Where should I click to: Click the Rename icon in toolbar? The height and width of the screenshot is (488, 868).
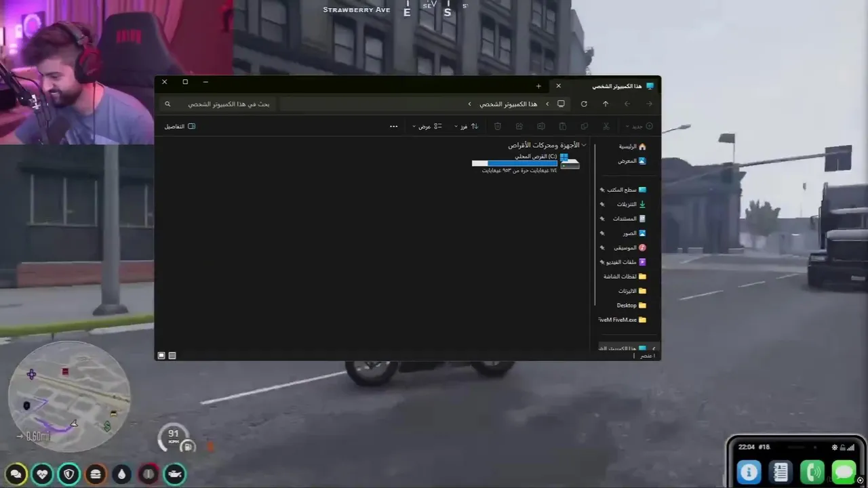click(541, 126)
